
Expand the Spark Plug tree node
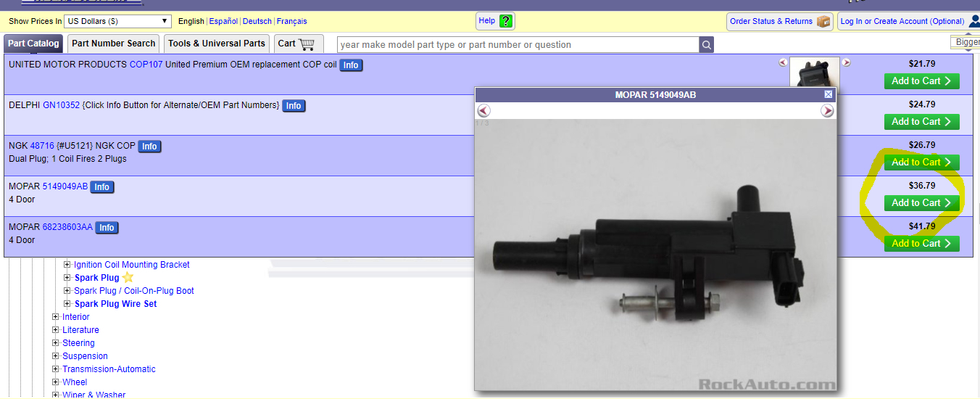click(67, 278)
